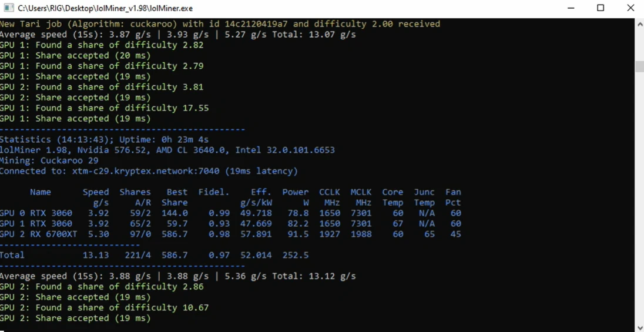Viewport: 644px width, 332px height.
Task: Click the GPU 0 RTX 3060 row name
Action: tap(36, 213)
